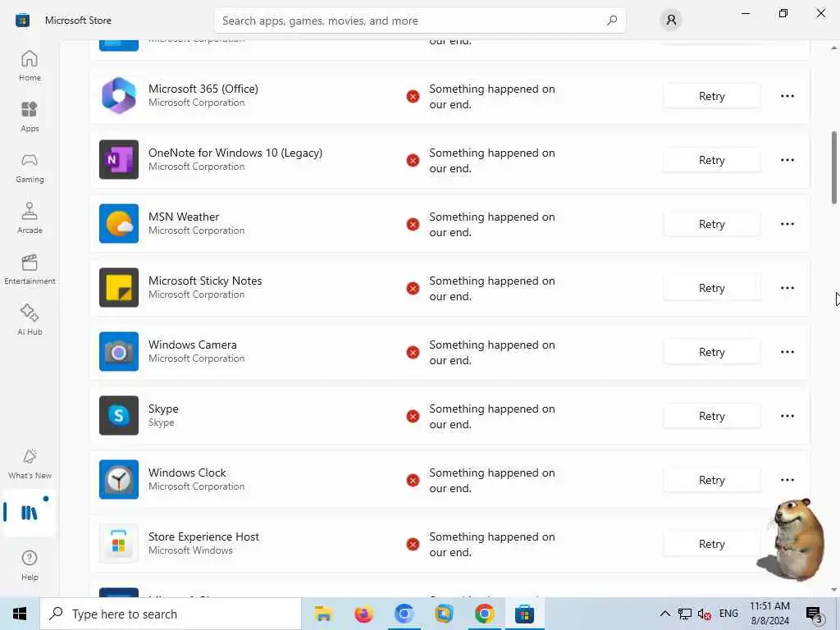Click the Windows Camera title text
840x630 pixels.
tap(192, 345)
